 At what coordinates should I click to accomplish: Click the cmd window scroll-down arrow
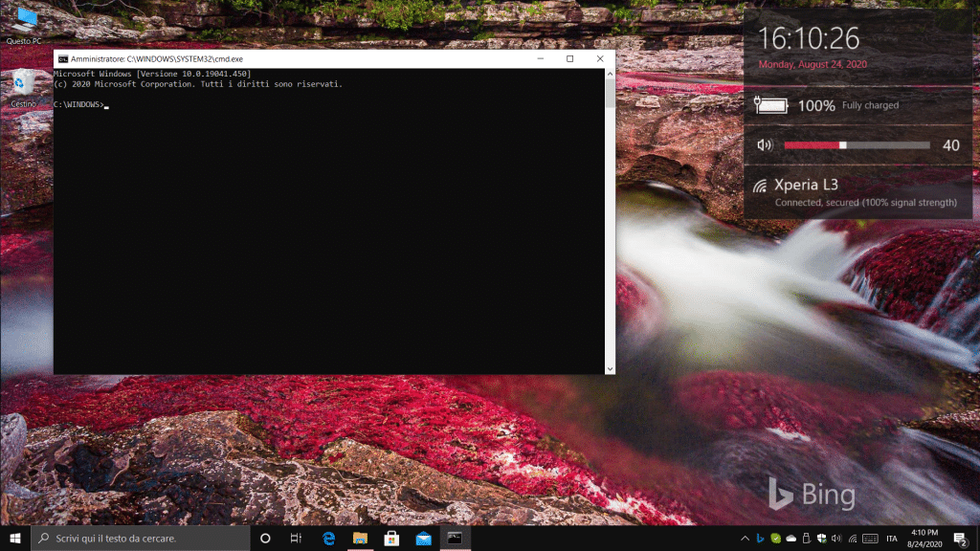coord(610,367)
